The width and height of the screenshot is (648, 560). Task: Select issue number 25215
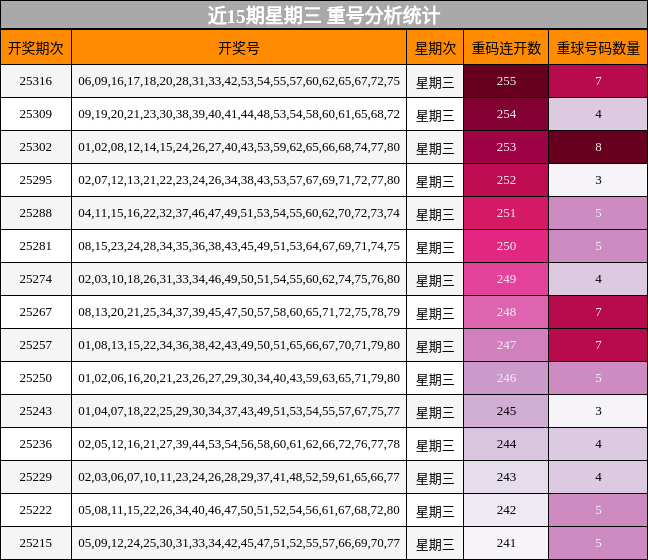(x=36, y=543)
